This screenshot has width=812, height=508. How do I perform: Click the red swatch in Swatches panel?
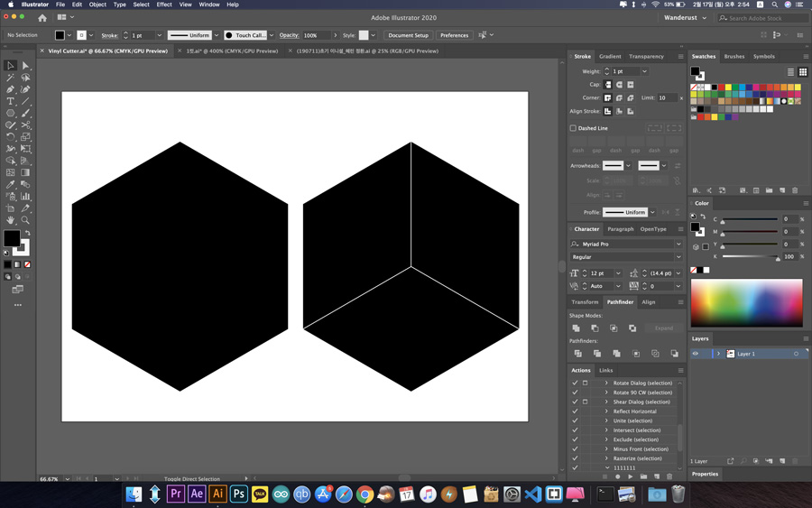point(722,88)
